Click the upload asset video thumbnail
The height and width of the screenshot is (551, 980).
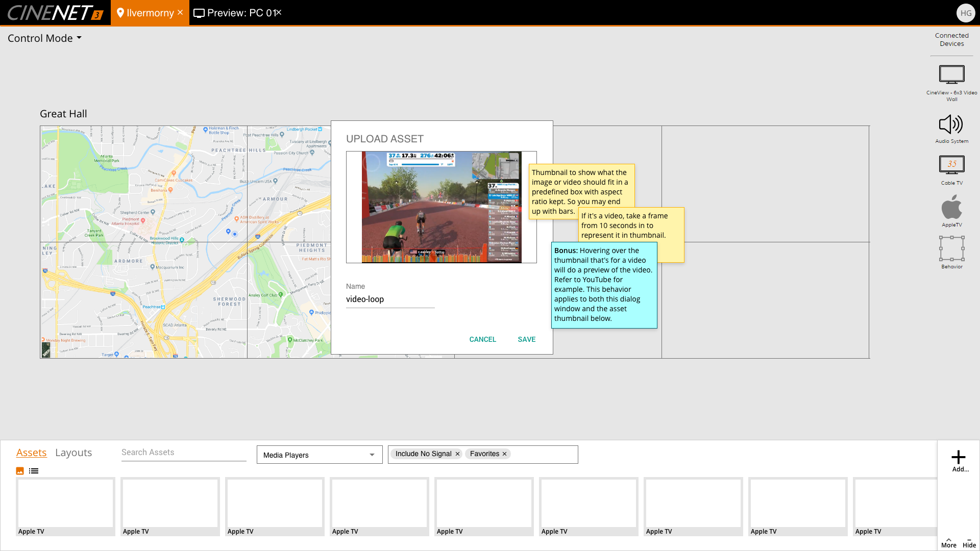pos(442,207)
